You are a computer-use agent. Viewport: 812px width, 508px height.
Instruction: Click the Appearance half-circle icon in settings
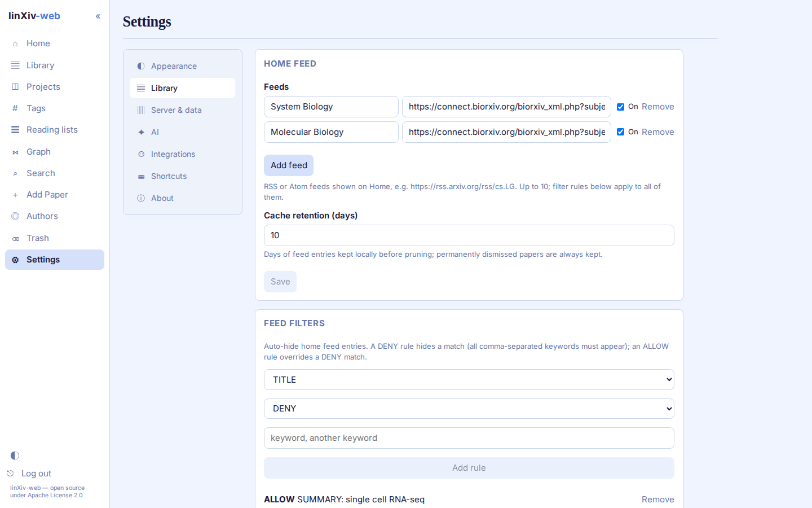coord(141,66)
